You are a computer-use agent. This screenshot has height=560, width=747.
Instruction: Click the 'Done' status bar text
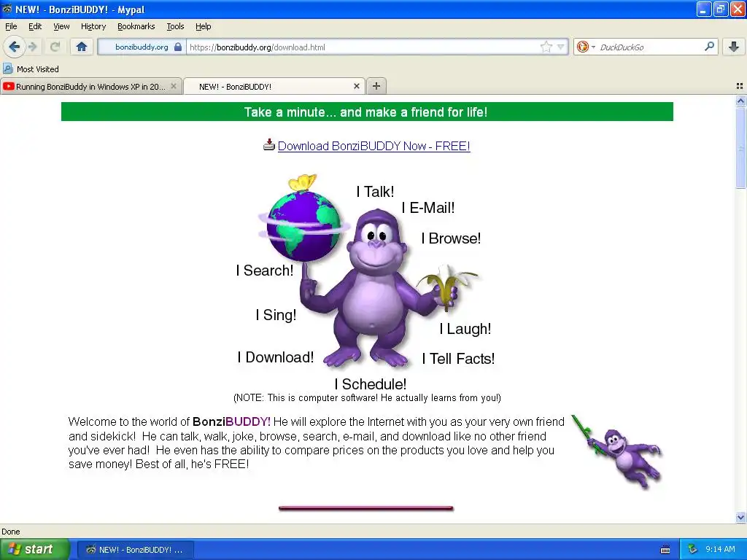[x=10, y=532]
